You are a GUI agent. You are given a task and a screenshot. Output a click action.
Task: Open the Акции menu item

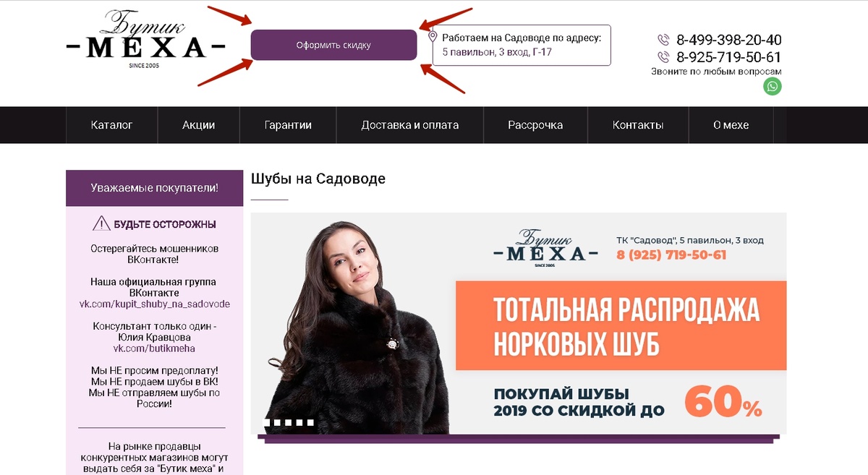point(199,125)
